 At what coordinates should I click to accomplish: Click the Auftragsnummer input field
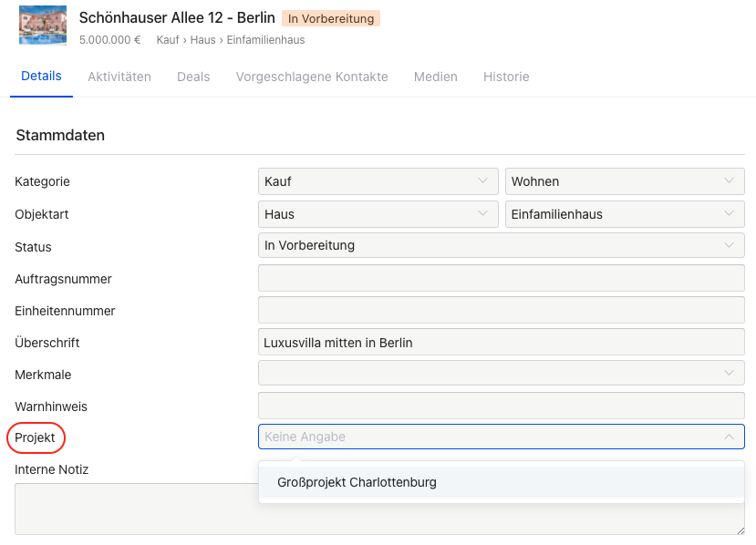(501, 278)
